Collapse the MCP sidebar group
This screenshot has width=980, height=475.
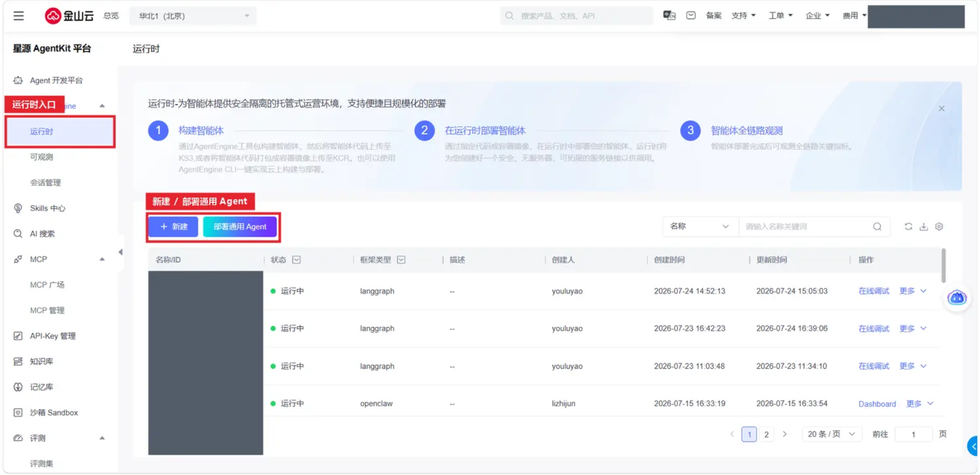tap(102, 259)
